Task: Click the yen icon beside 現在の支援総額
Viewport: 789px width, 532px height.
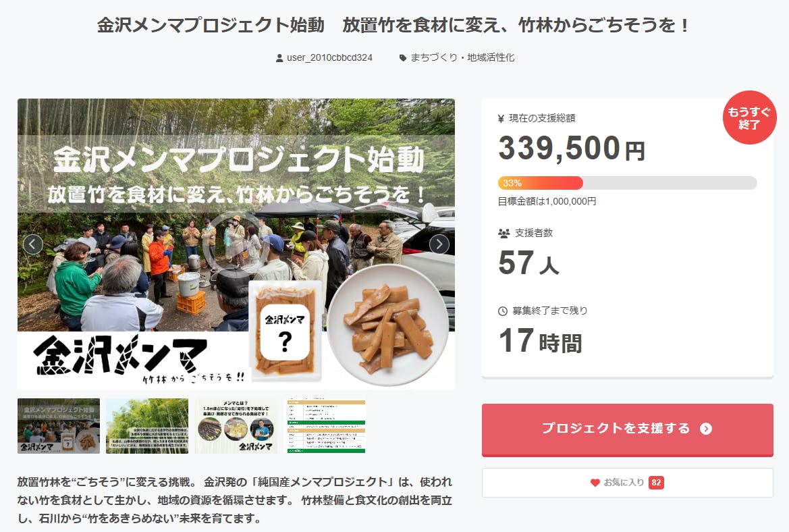Action: [501, 119]
